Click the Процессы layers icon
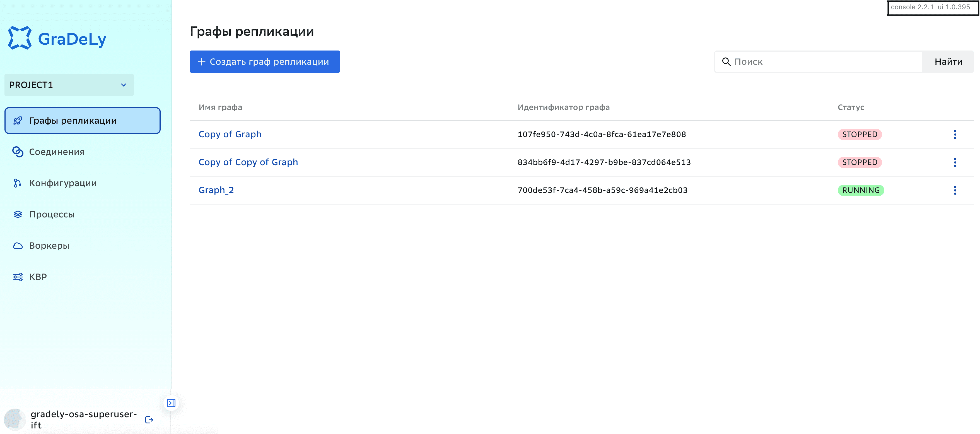Image resolution: width=980 pixels, height=434 pixels. (x=18, y=214)
